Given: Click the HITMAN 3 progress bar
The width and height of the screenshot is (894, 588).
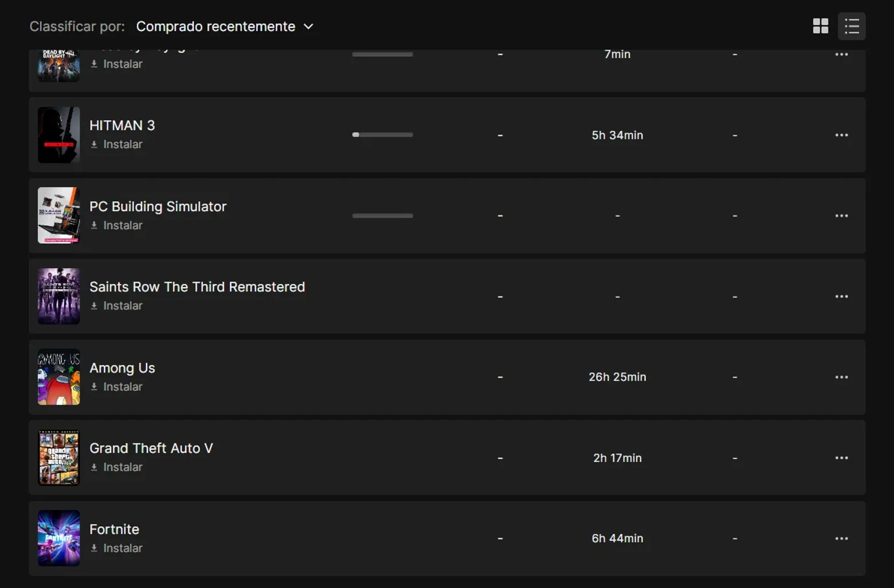Looking at the screenshot, I should (x=383, y=135).
